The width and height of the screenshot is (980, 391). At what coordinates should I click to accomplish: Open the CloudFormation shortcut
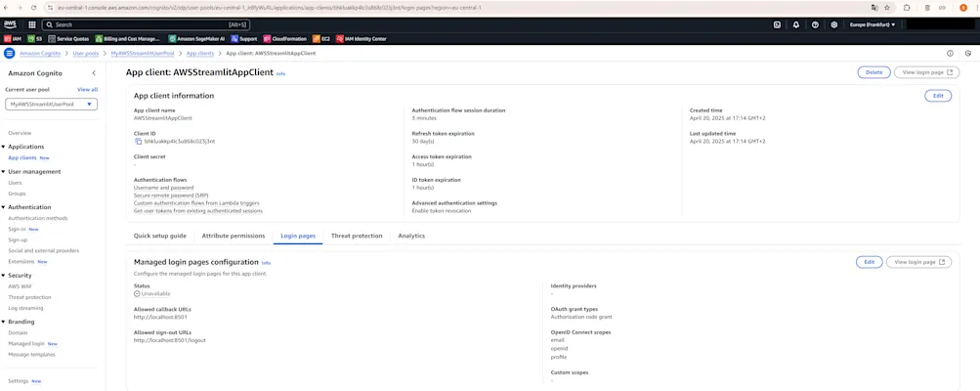click(285, 39)
